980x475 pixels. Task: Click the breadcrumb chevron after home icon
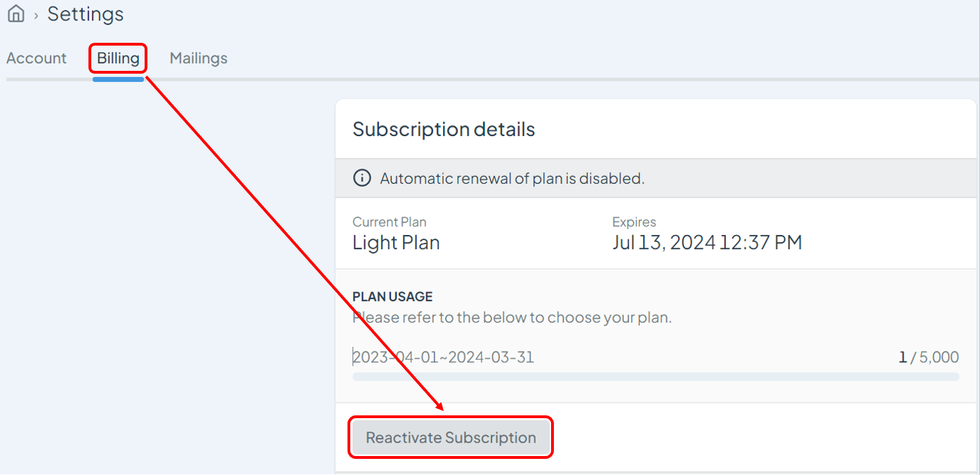point(36,15)
